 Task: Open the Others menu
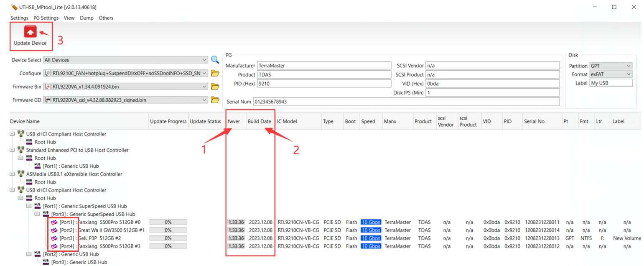[106, 18]
